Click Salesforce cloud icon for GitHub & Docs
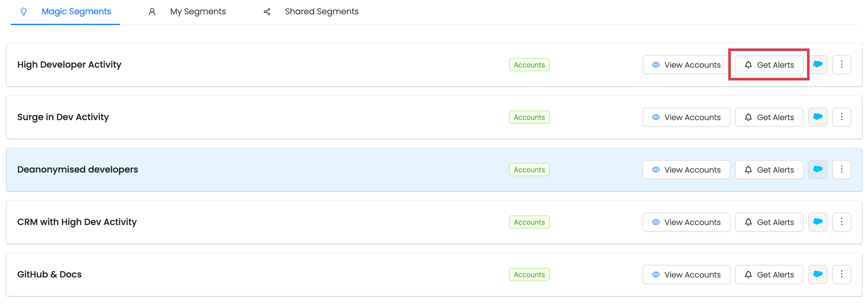The height and width of the screenshot is (304, 868). (818, 274)
